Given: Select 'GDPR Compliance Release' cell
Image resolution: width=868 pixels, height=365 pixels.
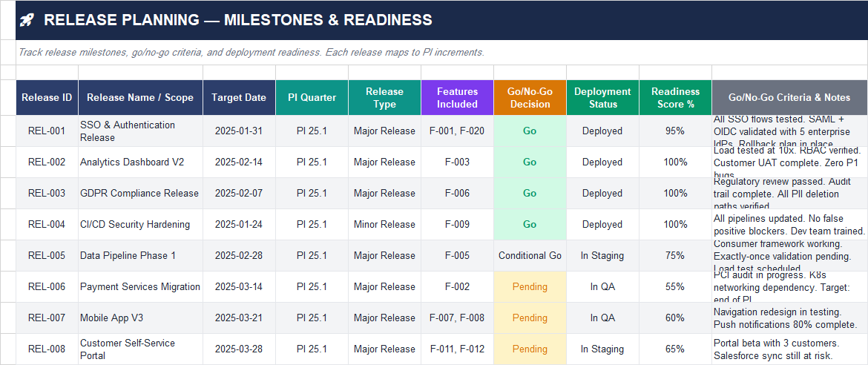Looking at the screenshot, I should [141, 194].
